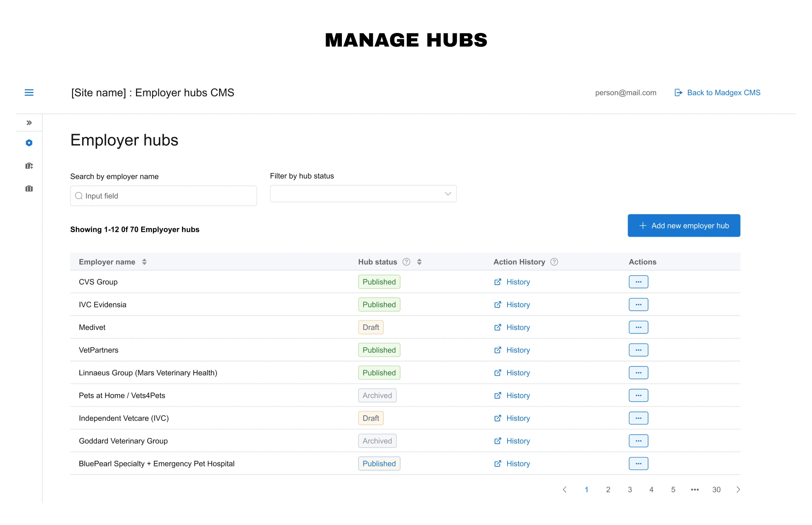
Task: Go to page 2 in pagination
Action: (x=608, y=490)
